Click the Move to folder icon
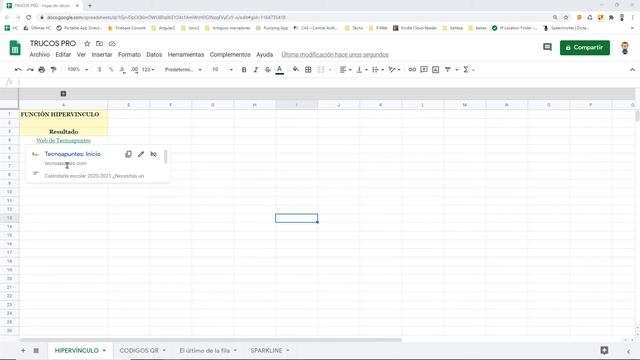 click(x=99, y=43)
